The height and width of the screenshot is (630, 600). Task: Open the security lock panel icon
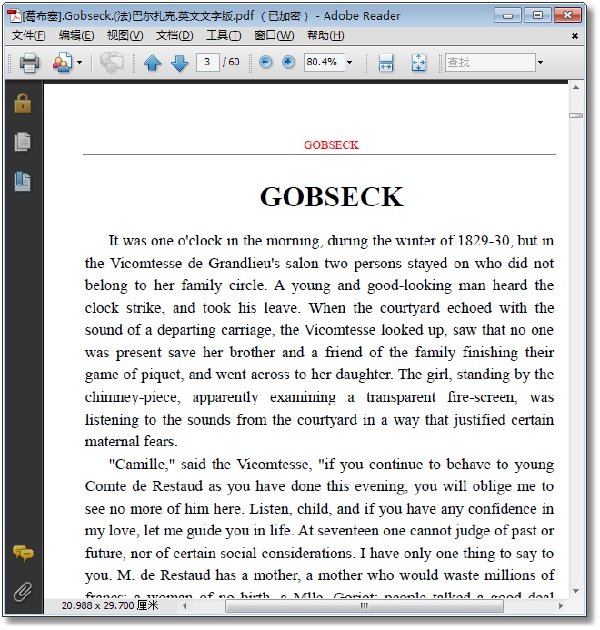(x=23, y=103)
